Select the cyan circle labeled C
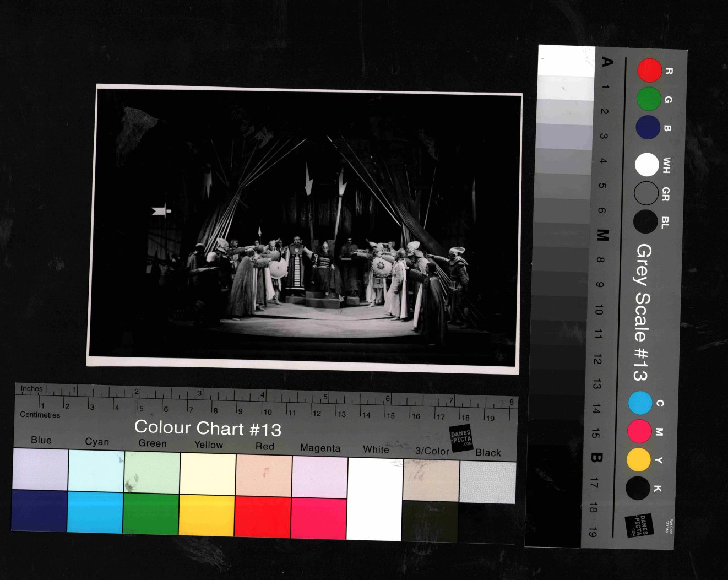Image resolution: width=728 pixels, height=580 pixels. pos(640,403)
